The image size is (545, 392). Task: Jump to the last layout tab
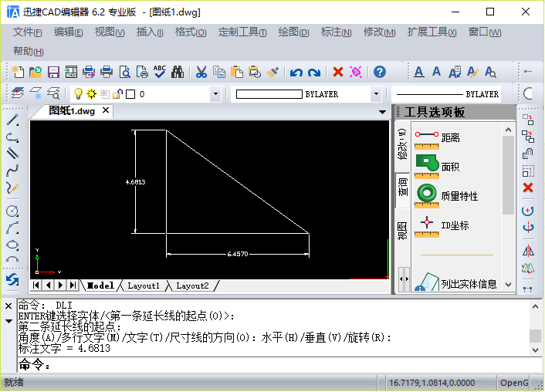73,286
